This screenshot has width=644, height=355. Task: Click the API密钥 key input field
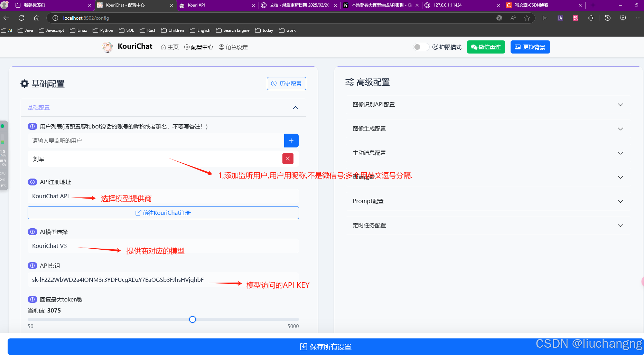click(x=163, y=280)
